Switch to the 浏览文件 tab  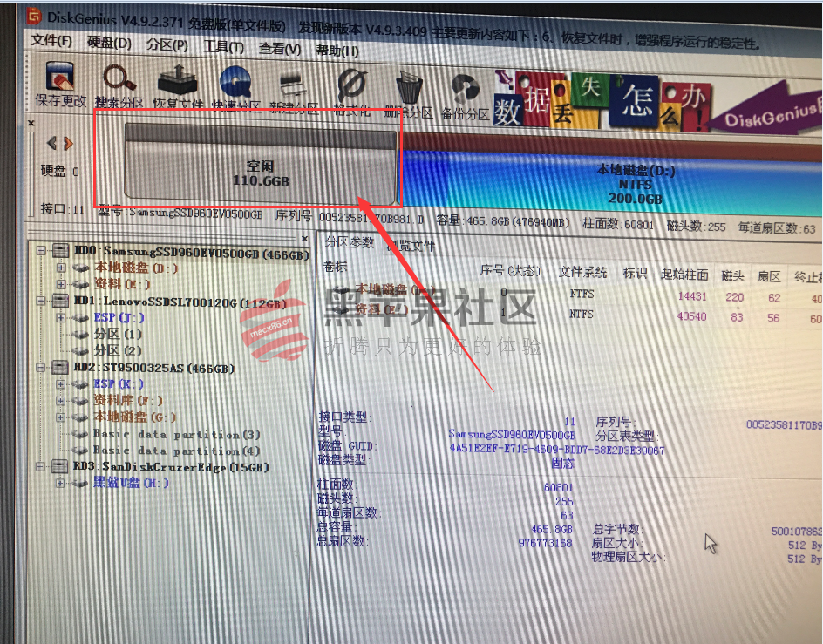click(412, 246)
